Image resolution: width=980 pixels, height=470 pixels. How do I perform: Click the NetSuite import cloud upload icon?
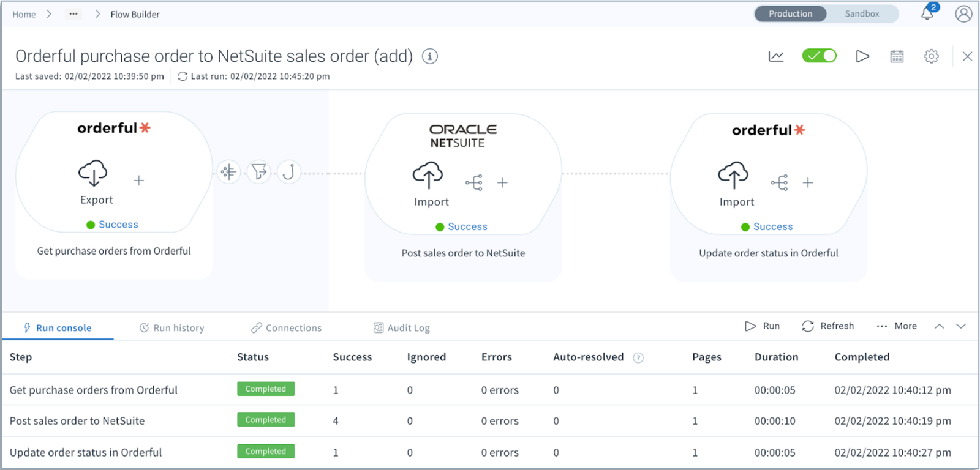[428, 175]
